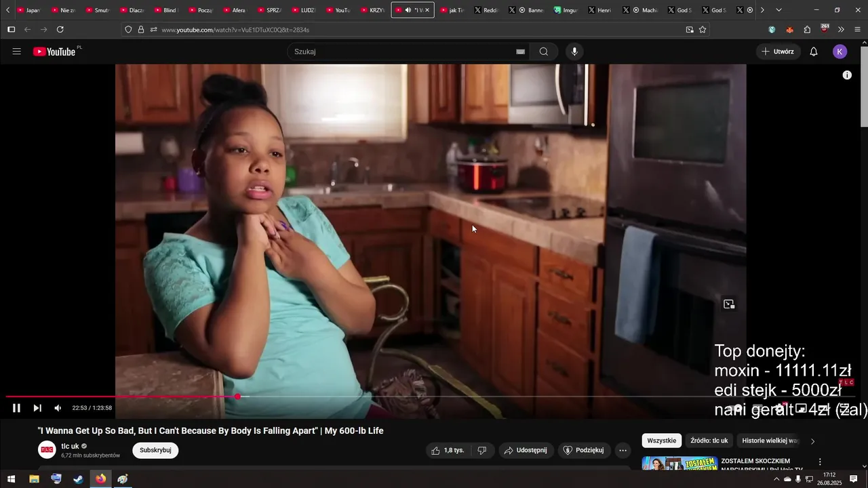Open Steam from taskbar
The width and height of the screenshot is (868, 488).
pos(79,479)
